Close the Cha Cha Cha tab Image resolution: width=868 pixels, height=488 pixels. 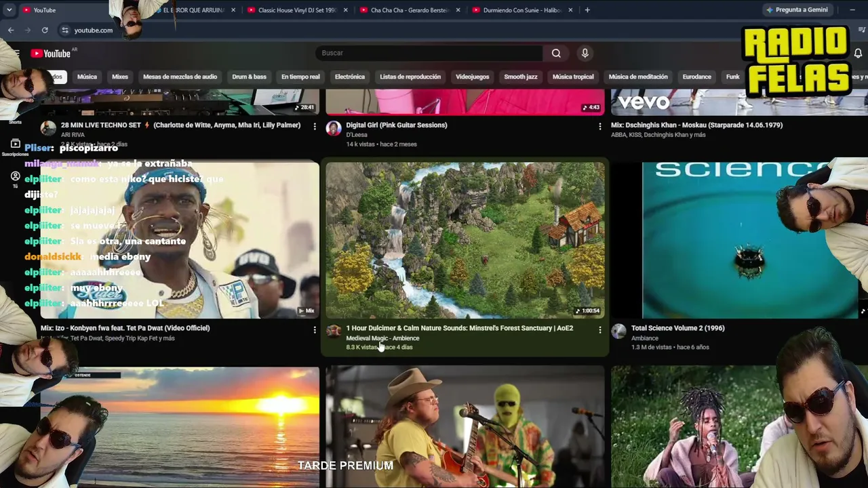(x=458, y=10)
